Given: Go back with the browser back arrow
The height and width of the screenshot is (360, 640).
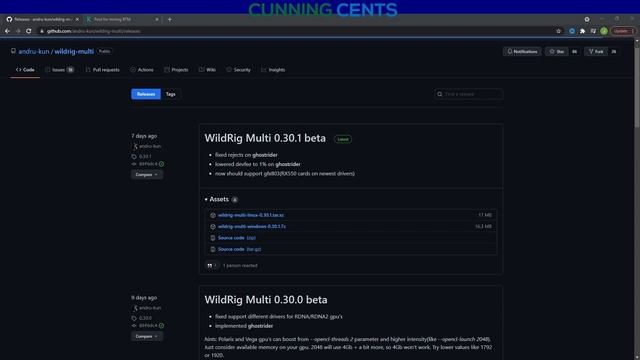Looking at the screenshot, I should click(x=7, y=31).
